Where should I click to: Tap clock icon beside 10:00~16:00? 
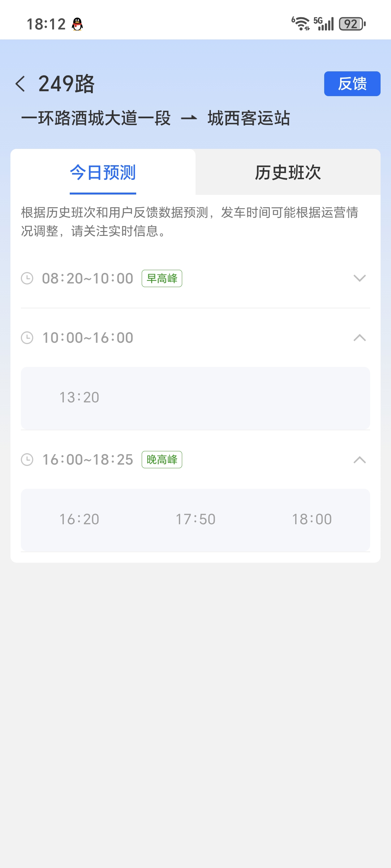(x=27, y=338)
